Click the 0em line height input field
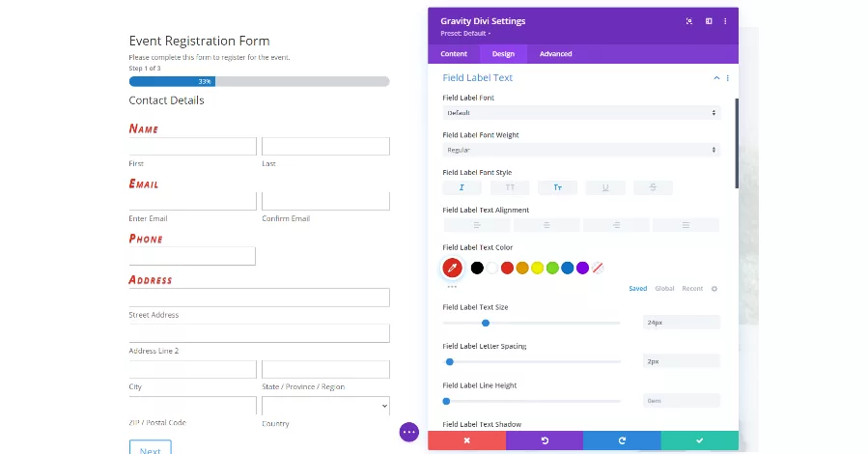Screen dimensions: 868x454 tap(682, 401)
